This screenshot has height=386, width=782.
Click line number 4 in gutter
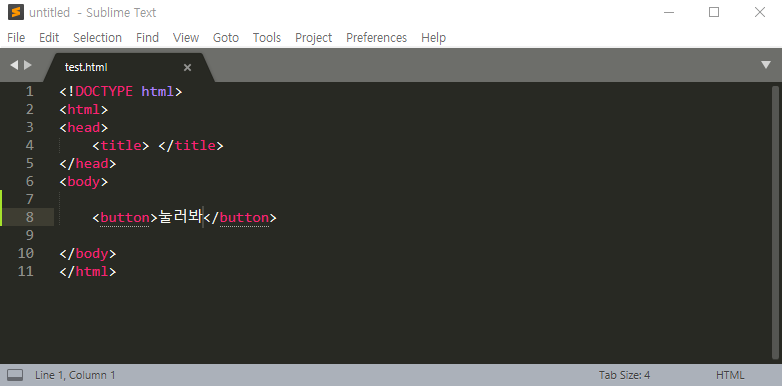click(29, 145)
